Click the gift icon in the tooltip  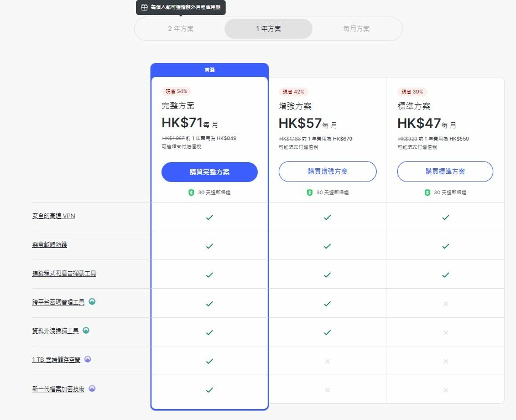click(x=144, y=8)
